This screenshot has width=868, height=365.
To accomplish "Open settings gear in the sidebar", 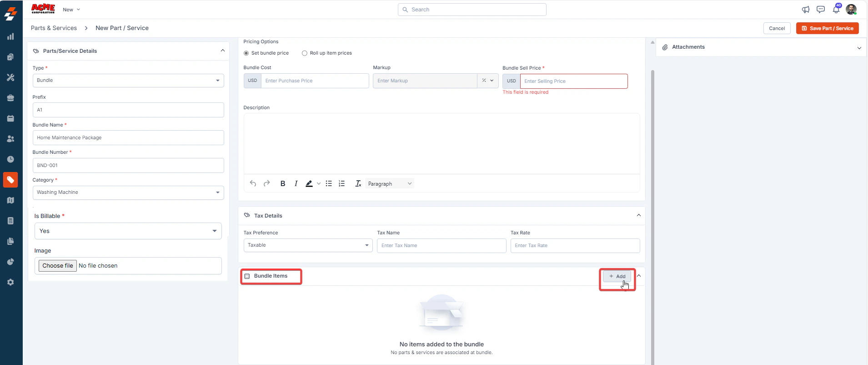I will (x=10, y=282).
